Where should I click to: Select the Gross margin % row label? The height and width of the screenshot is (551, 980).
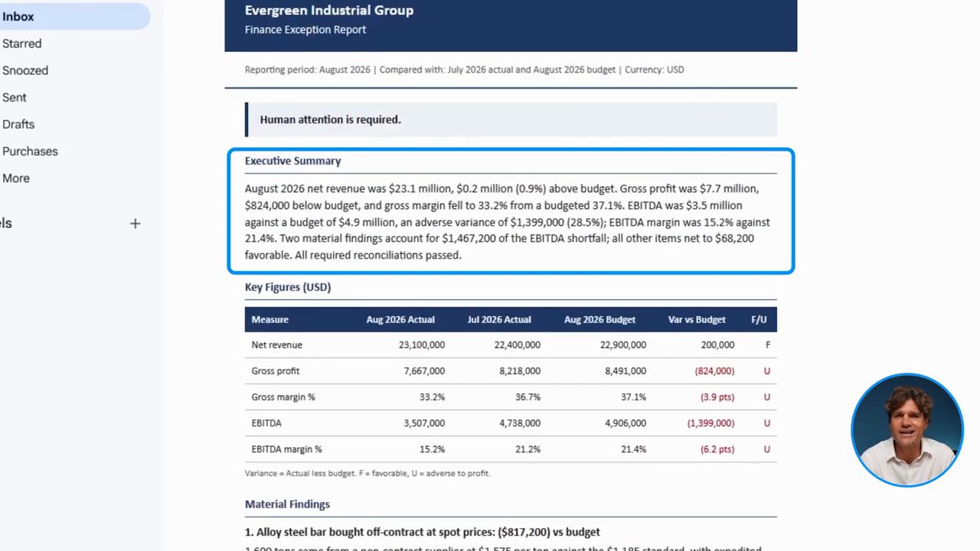(283, 397)
